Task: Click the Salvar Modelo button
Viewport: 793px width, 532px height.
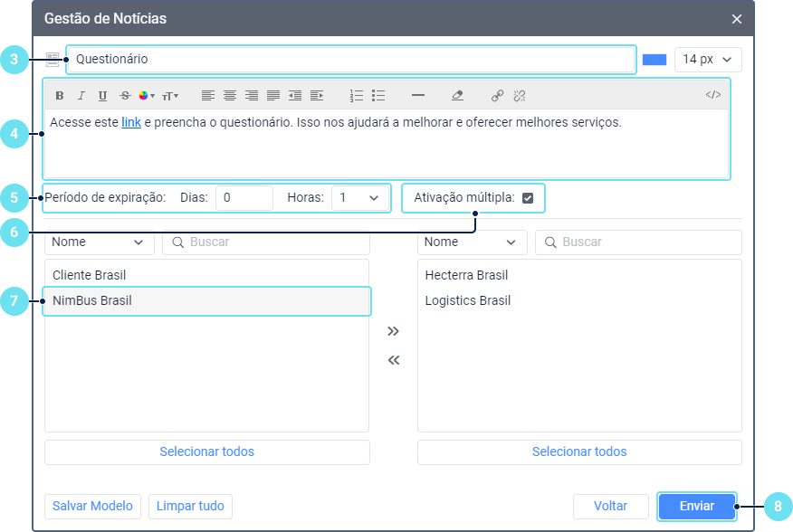Action: (92, 507)
